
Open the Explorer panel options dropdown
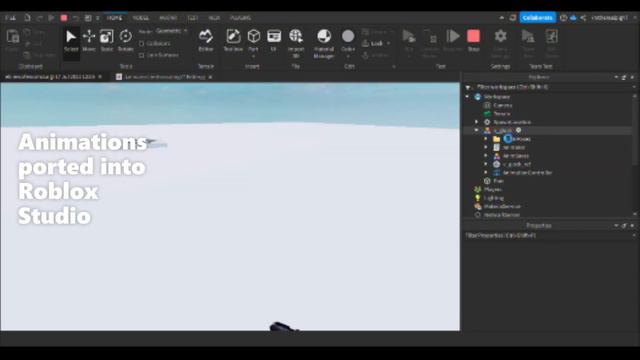(616, 77)
